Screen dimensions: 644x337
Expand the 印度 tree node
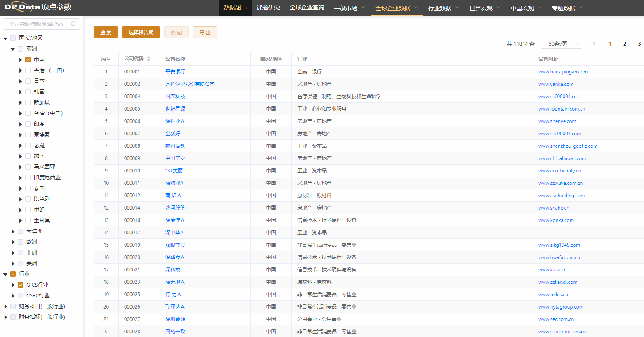click(20, 124)
